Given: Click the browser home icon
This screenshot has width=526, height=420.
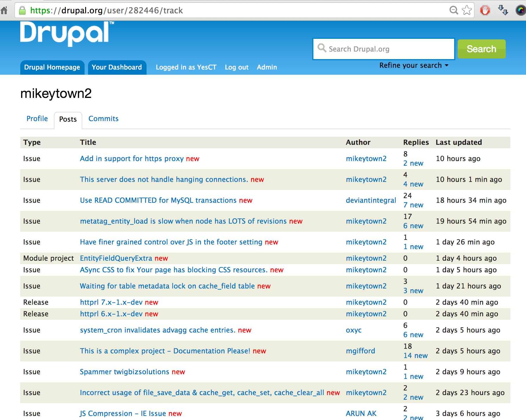Looking at the screenshot, I should 4,10.
